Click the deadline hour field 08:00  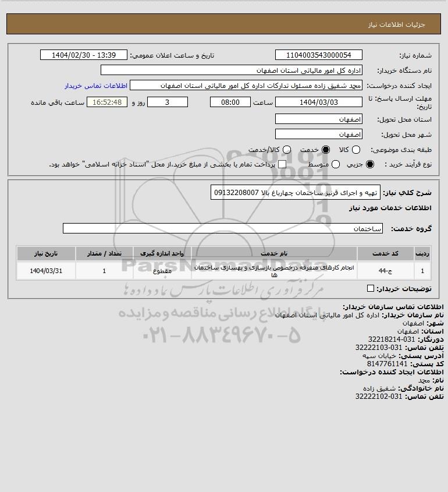point(230,102)
